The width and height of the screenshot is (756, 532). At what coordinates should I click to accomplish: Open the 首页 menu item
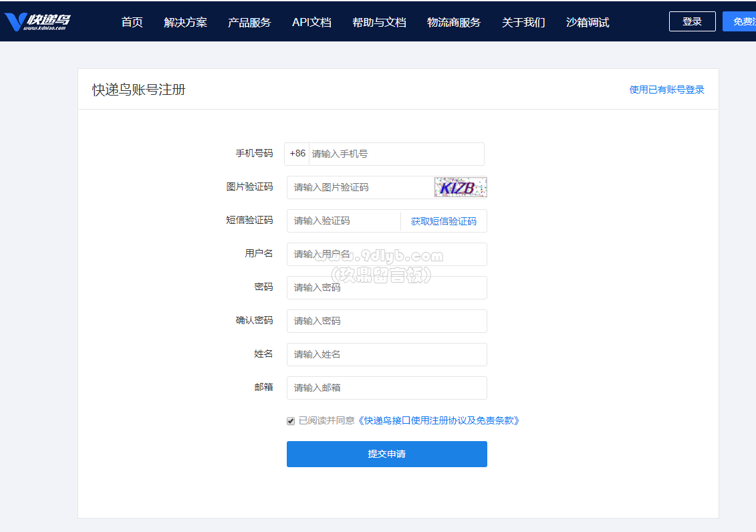(x=132, y=22)
